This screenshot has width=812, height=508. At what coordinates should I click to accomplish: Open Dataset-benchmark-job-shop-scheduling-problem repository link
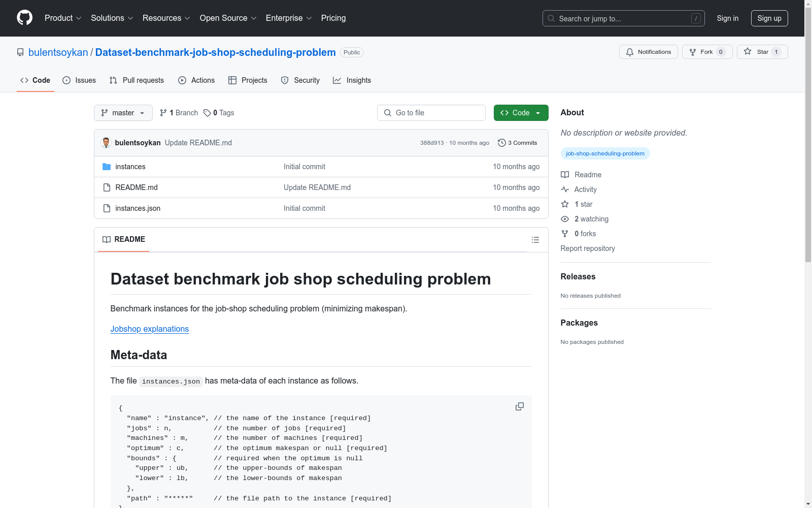click(215, 52)
